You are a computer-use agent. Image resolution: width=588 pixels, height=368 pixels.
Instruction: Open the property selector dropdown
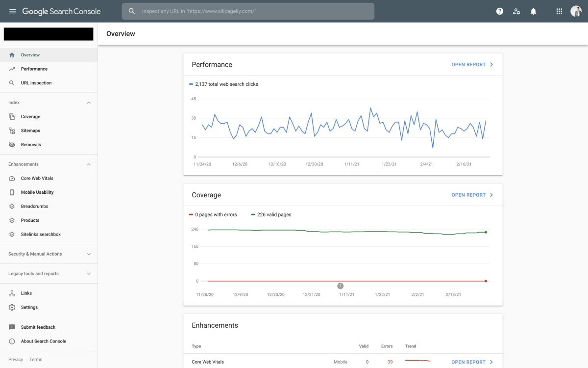click(x=49, y=34)
